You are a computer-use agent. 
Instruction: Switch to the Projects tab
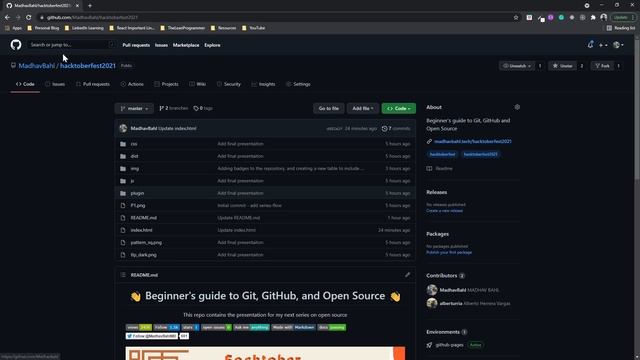[167, 84]
